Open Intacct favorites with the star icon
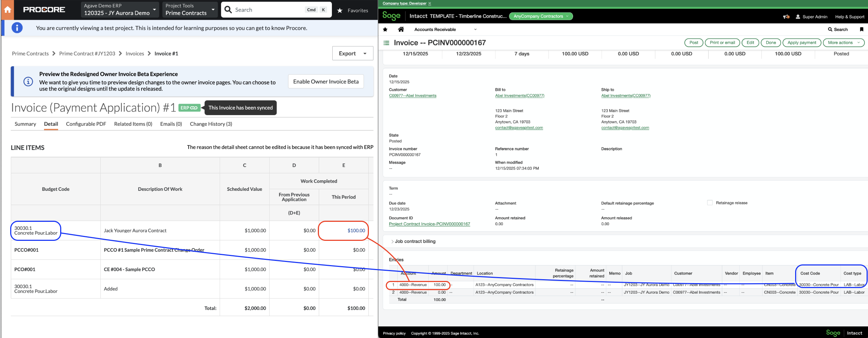This screenshot has width=868, height=338. point(385,29)
